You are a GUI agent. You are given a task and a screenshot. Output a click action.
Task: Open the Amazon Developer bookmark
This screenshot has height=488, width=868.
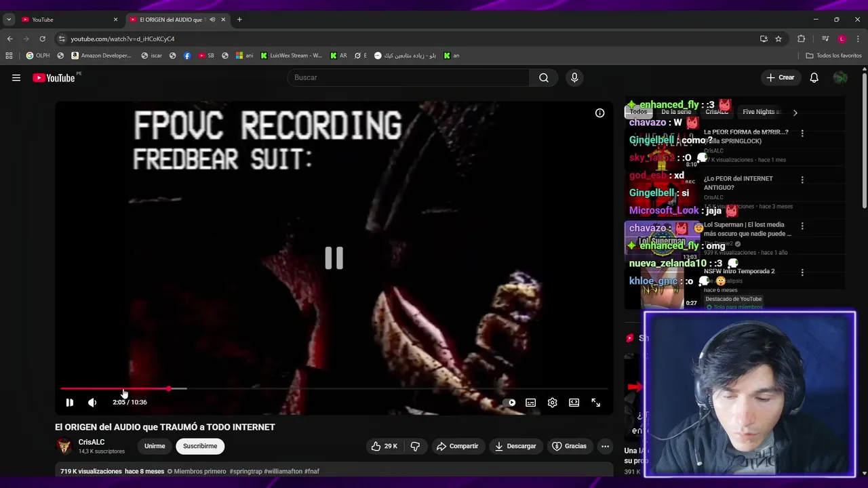pos(101,56)
